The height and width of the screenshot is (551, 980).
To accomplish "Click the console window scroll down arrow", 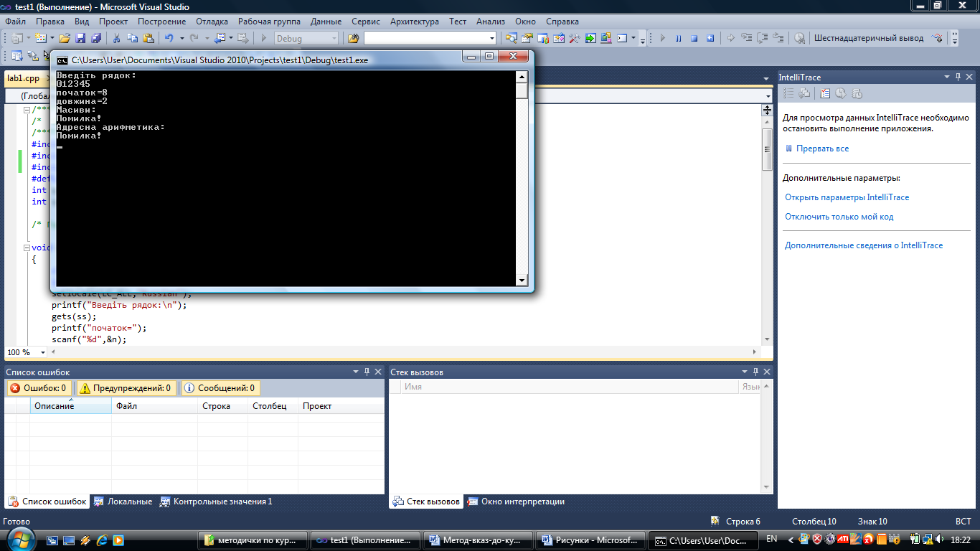I will coord(522,281).
